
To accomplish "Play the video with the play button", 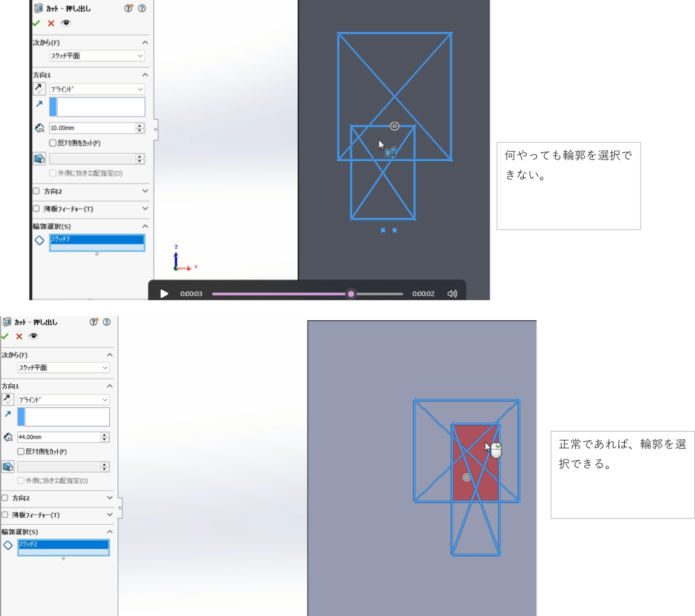I will click(164, 294).
